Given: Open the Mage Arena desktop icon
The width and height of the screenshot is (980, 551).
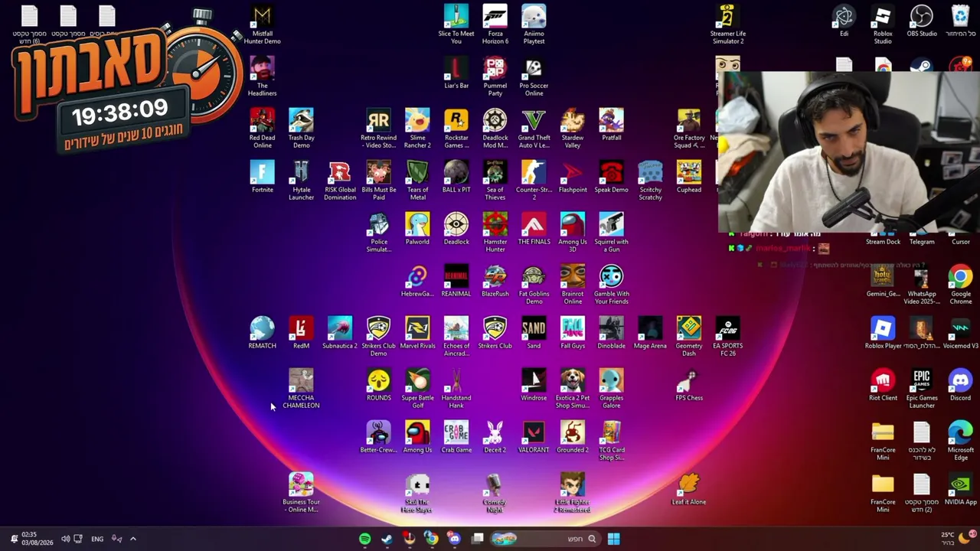Looking at the screenshot, I should 650,333.
